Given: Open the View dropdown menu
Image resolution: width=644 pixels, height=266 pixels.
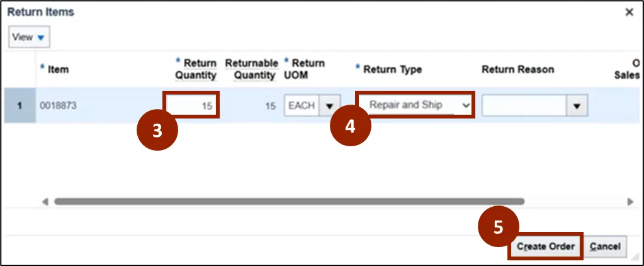Looking at the screenshot, I should point(29,37).
